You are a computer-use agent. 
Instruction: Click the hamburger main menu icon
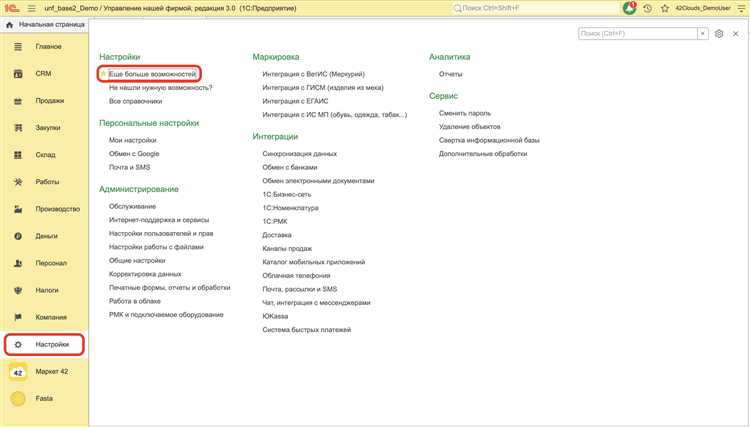32,8
